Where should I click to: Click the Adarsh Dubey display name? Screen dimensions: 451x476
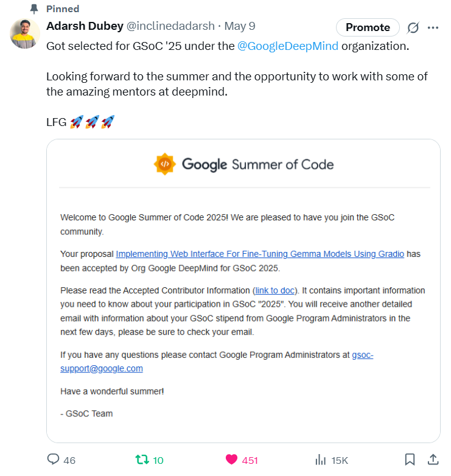(x=84, y=26)
